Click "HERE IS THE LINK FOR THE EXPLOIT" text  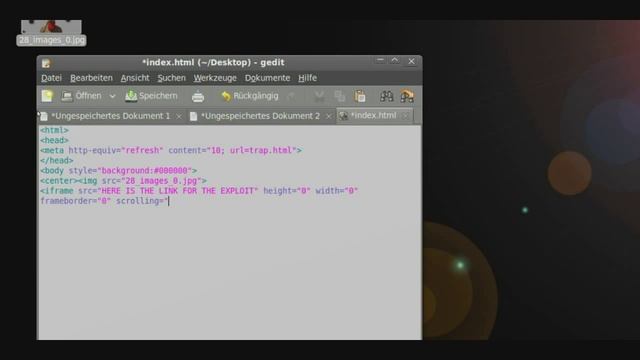(x=178, y=191)
